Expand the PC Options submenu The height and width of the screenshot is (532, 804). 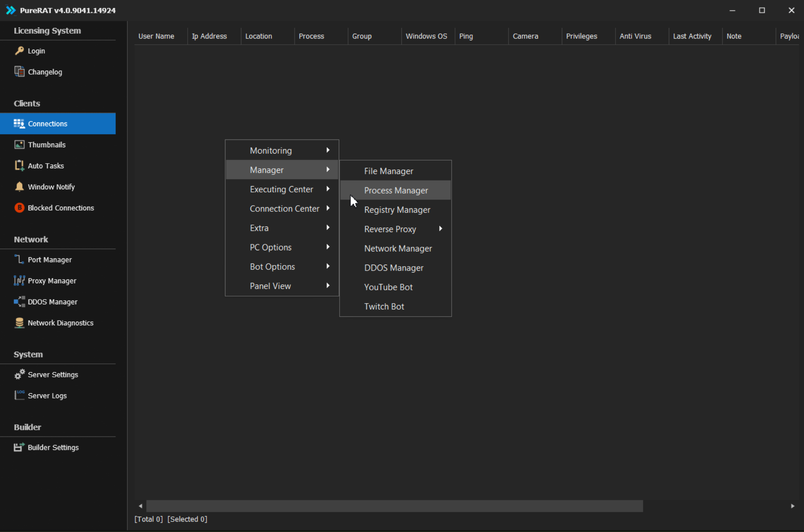[x=282, y=247]
